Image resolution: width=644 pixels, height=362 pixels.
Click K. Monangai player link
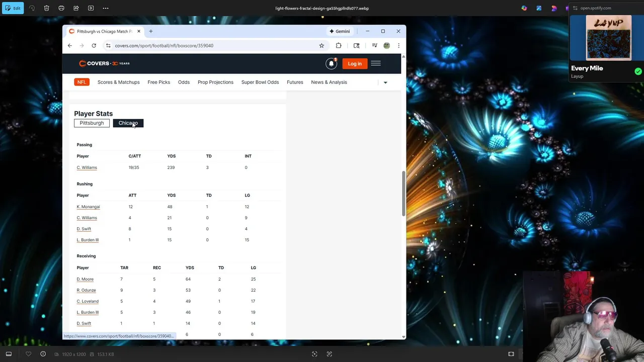click(88, 207)
